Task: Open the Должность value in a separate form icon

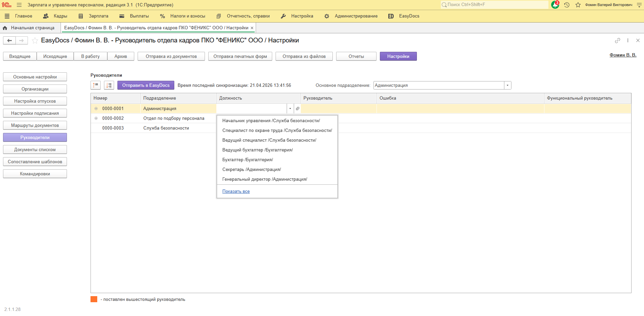Action: (x=297, y=109)
